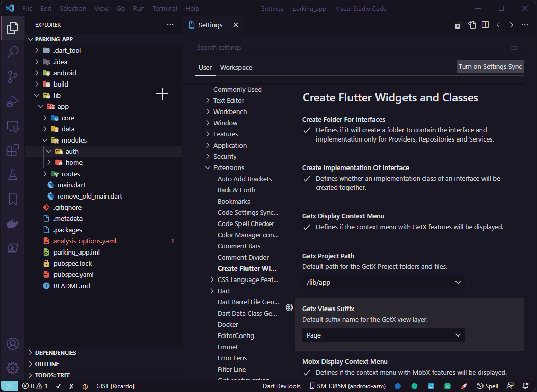Open notifications bell in status bar
This screenshot has width=537, height=392.
(x=526, y=386)
